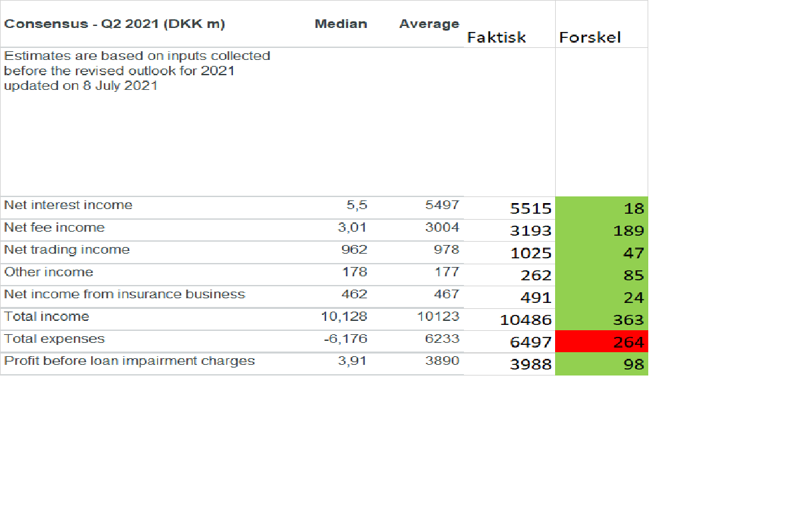Select green Forskel cell showing 363

(x=602, y=320)
